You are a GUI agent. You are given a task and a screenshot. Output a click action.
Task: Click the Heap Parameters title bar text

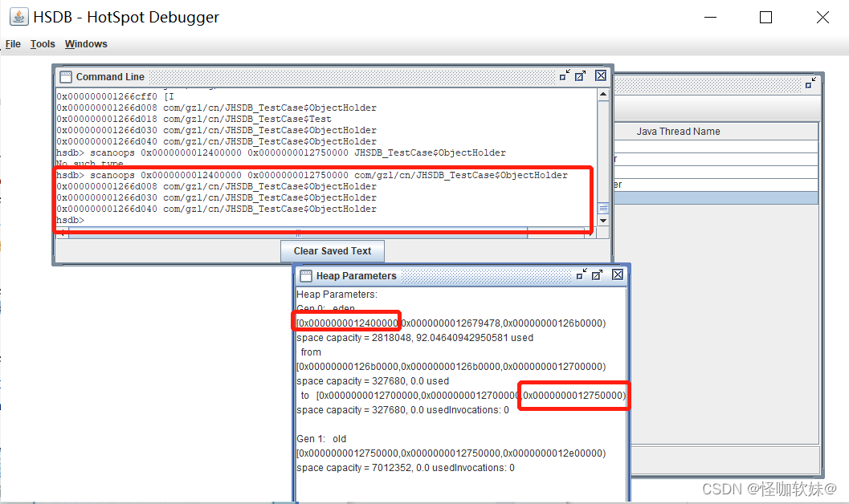pyautogui.click(x=357, y=276)
